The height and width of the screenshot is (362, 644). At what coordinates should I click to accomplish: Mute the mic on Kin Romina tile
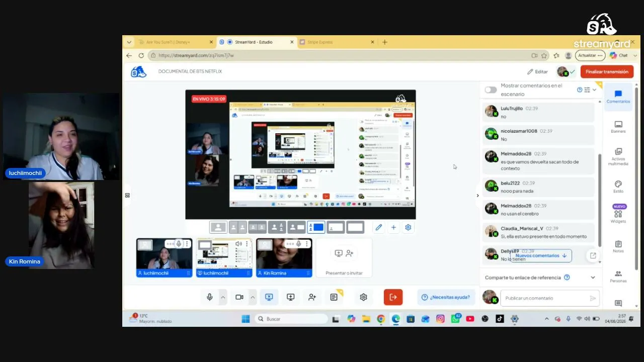click(x=298, y=244)
